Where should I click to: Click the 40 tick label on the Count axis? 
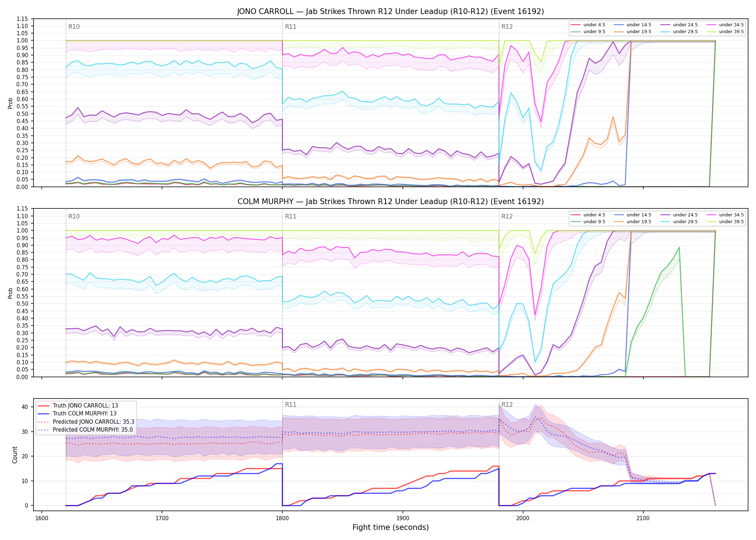25,407
